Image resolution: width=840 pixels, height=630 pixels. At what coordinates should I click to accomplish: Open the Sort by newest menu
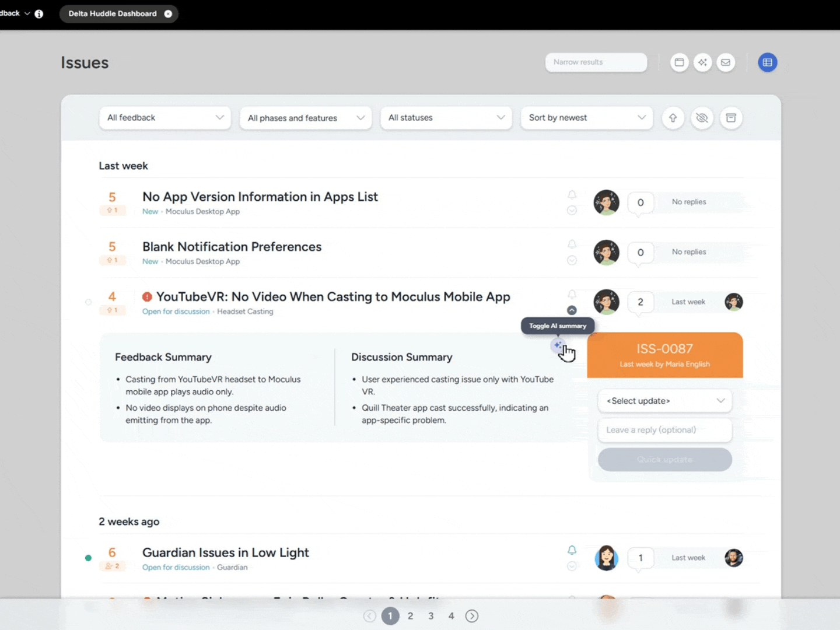point(586,118)
